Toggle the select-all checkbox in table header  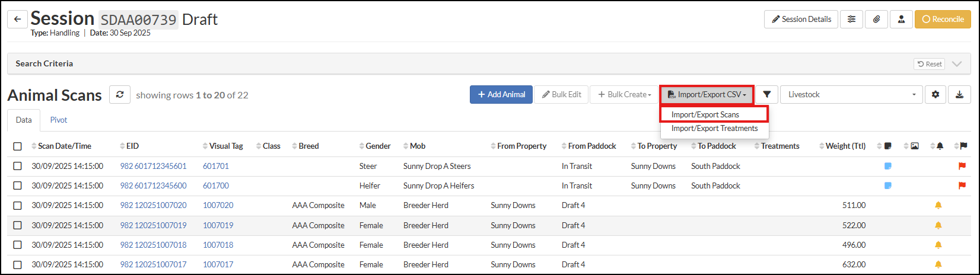(17, 146)
